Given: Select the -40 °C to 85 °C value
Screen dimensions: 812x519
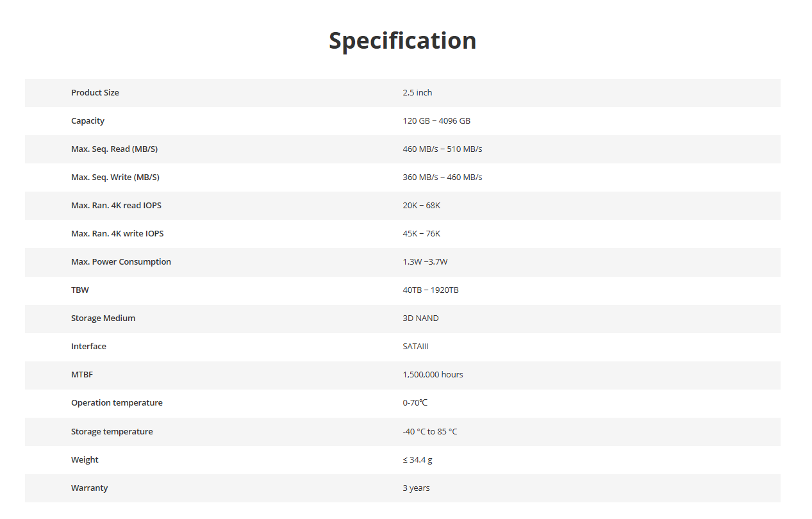Looking at the screenshot, I should coord(430,432).
